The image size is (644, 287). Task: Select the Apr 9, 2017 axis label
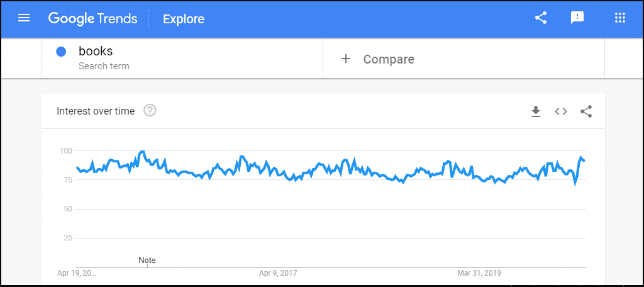point(278,273)
